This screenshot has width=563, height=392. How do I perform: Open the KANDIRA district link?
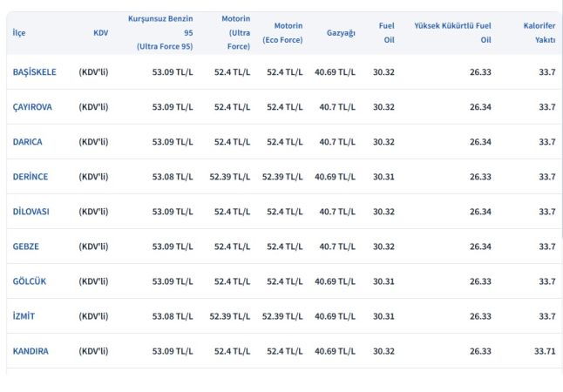(x=31, y=351)
